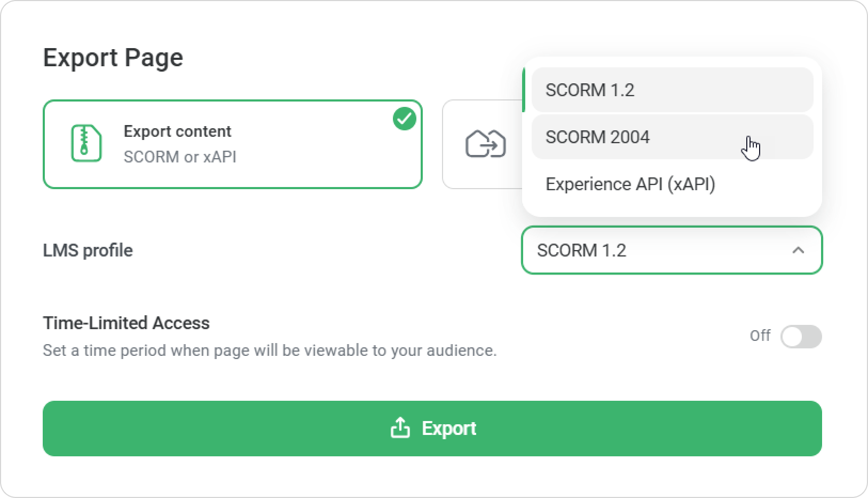Click the zip file icon
The image size is (868, 498).
(86, 143)
